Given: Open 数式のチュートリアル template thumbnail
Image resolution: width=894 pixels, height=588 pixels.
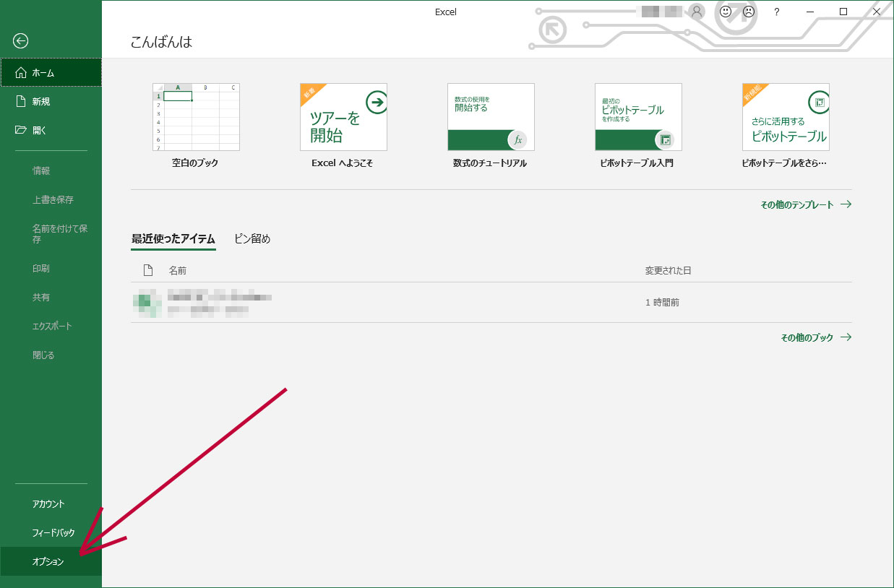Looking at the screenshot, I should (x=491, y=117).
